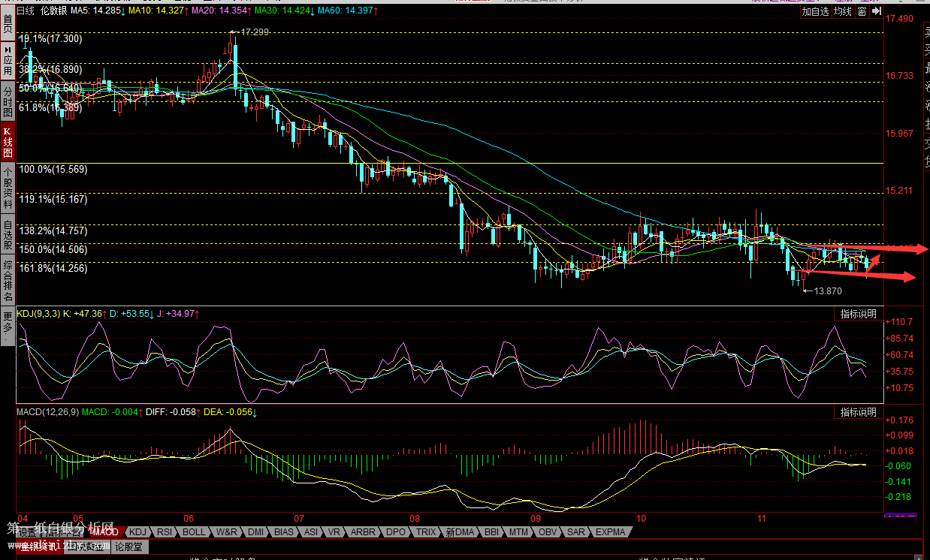Toggle the 均线 moving average display
930x560 pixels.
843,11
